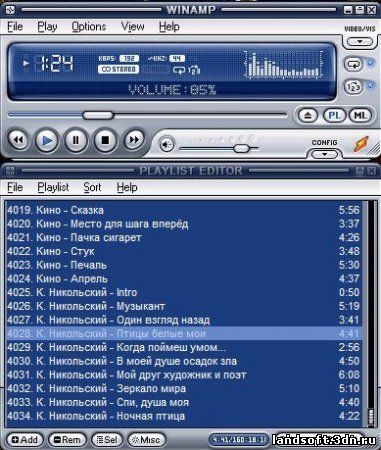
Task: Expand the CONFIG drawer arrow
Action: point(324,154)
